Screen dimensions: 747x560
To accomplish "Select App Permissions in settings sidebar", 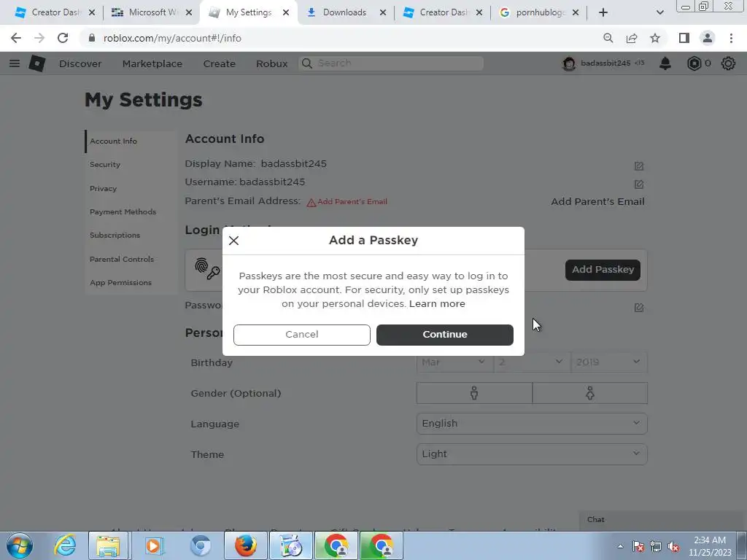I will pyautogui.click(x=120, y=282).
